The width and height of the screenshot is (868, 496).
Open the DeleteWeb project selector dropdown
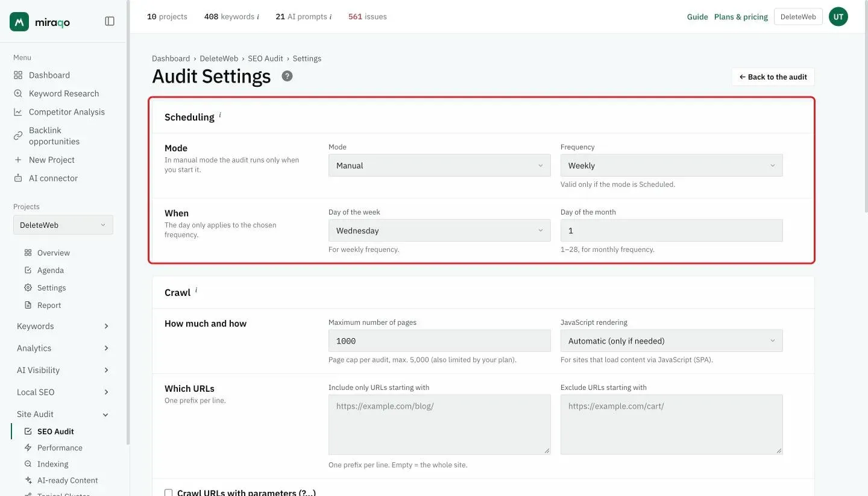(63, 225)
